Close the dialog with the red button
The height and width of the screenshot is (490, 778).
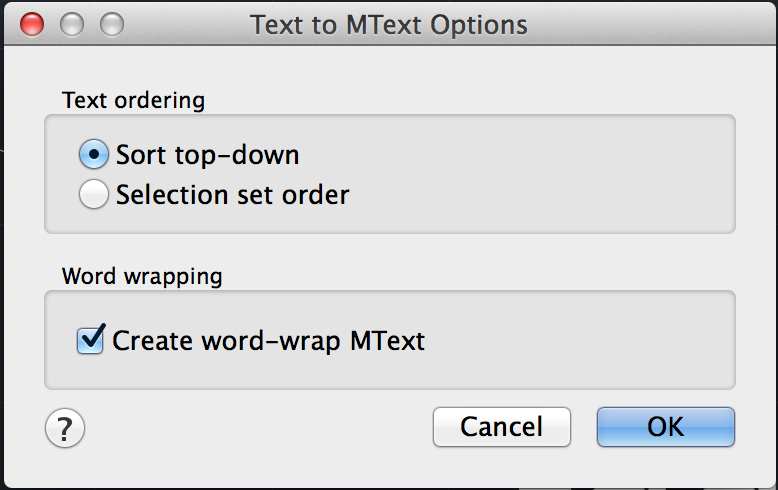32,23
